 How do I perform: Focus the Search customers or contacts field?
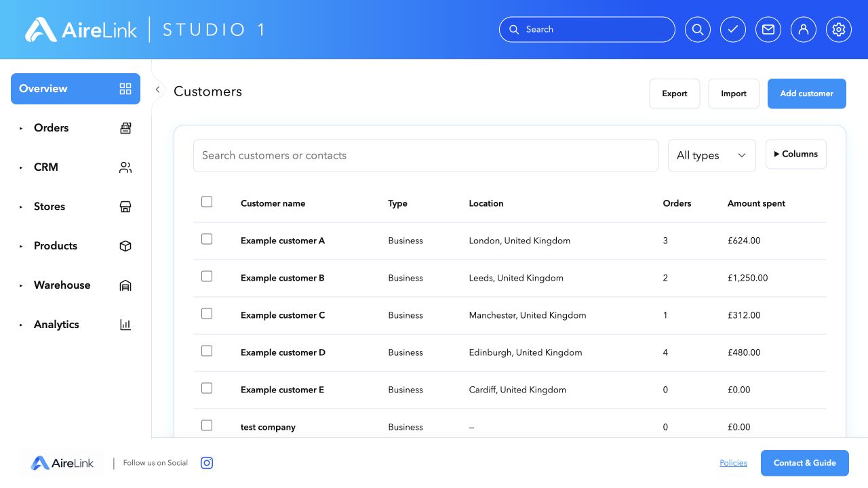pyautogui.click(x=426, y=156)
